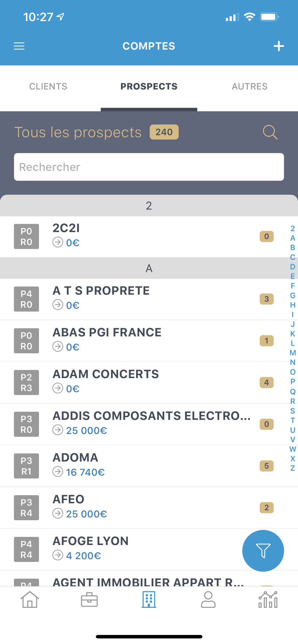
Task: Open the statistics chart tab icon
Action: (x=268, y=599)
